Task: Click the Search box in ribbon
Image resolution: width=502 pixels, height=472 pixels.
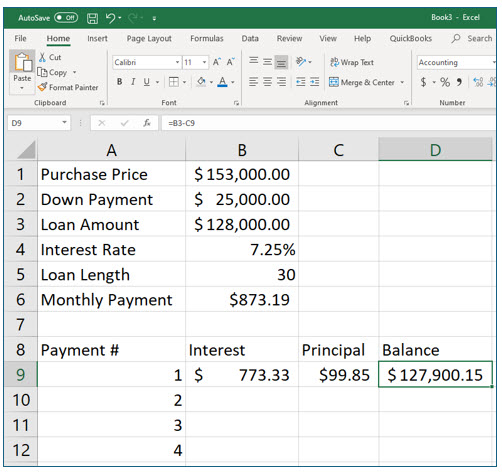Action: (x=473, y=38)
